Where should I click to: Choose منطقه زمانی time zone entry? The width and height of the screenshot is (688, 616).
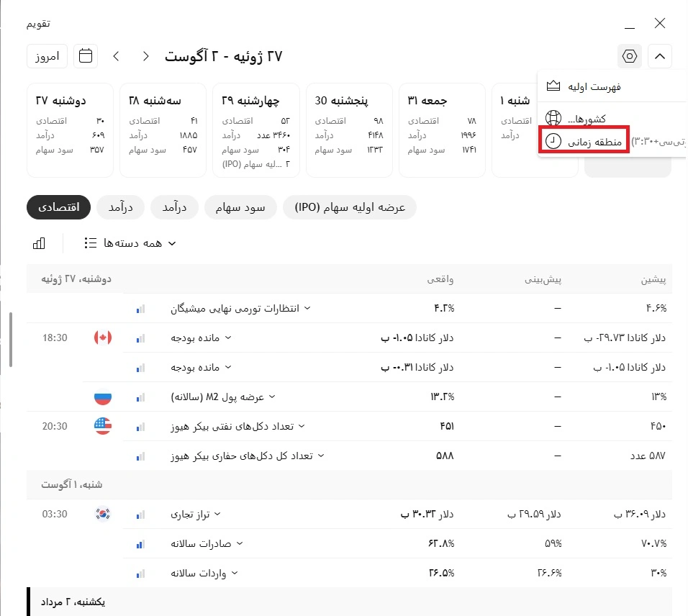(584, 141)
